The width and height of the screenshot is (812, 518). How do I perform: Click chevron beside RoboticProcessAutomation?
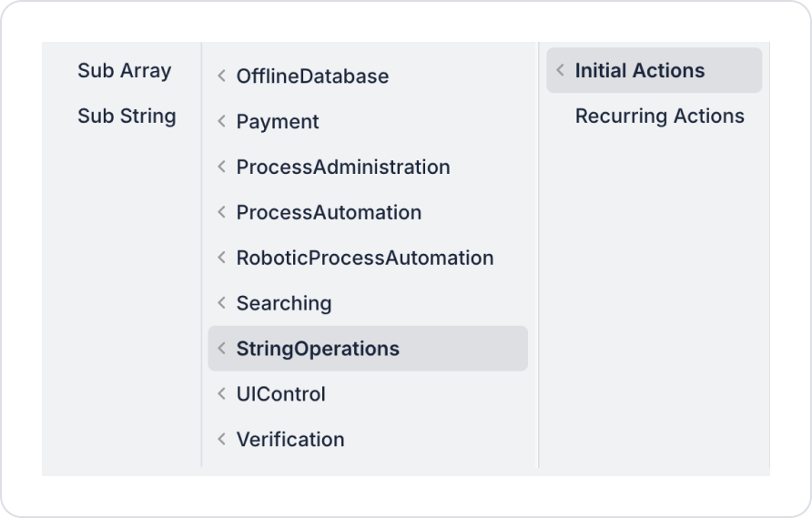tap(221, 258)
